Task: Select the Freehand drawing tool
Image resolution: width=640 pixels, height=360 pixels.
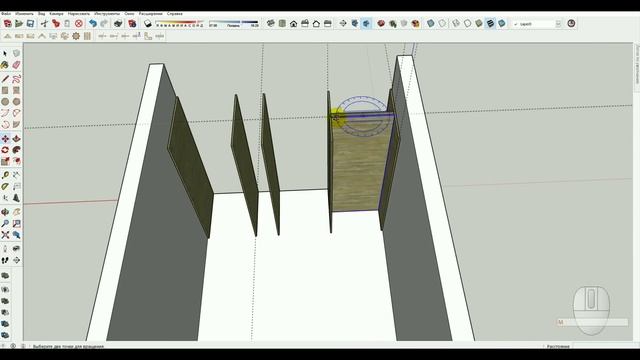Action: click(x=16, y=79)
